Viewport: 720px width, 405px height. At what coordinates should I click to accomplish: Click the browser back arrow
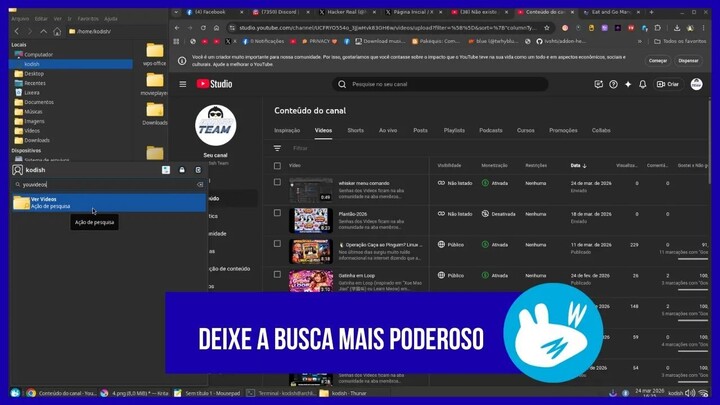coord(177,28)
